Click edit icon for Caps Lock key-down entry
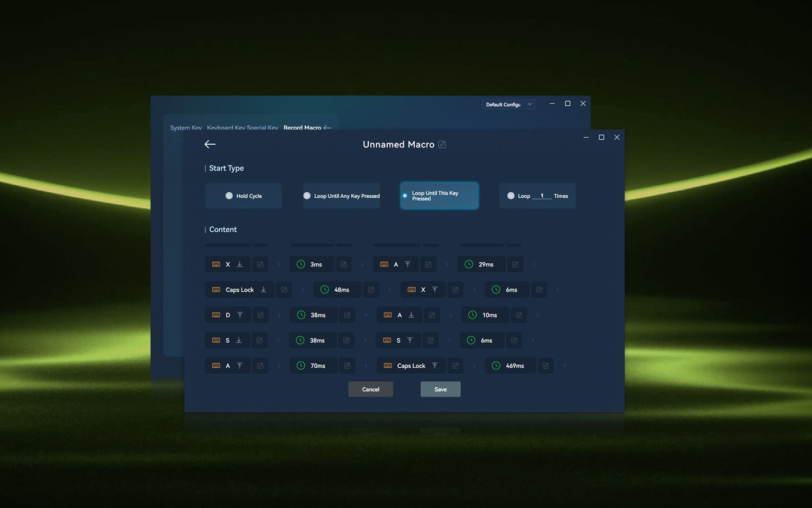The image size is (812, 508). click(284, 290)
